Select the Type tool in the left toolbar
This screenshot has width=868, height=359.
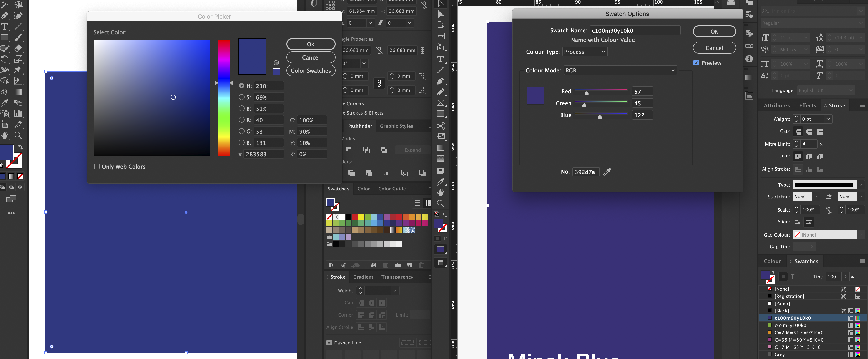[4, 27]
